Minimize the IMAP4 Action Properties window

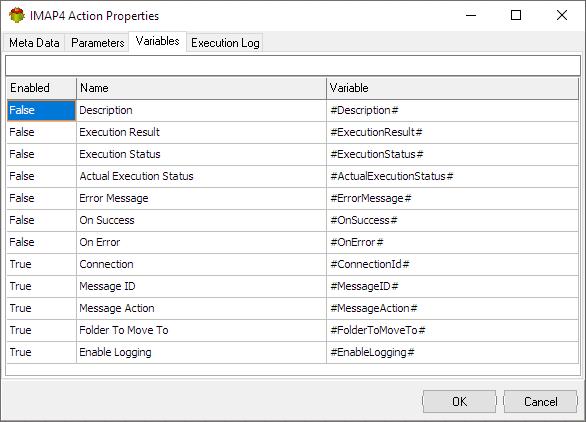click(x=471, y=15)
